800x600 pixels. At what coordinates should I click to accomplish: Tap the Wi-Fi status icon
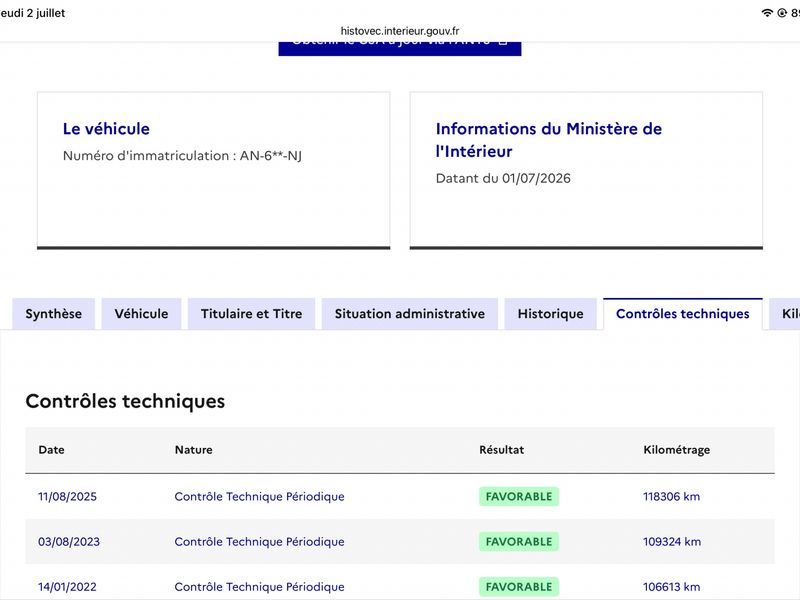click(767, 13)
